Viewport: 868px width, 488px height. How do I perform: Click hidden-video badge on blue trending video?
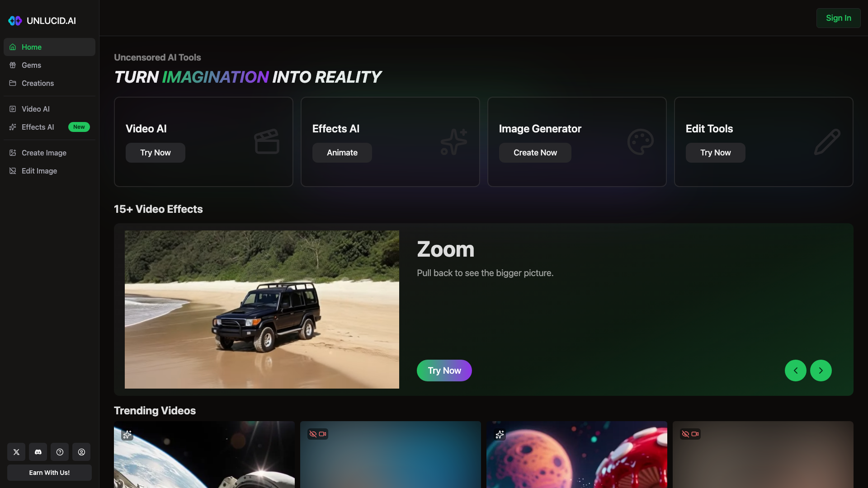317,434
